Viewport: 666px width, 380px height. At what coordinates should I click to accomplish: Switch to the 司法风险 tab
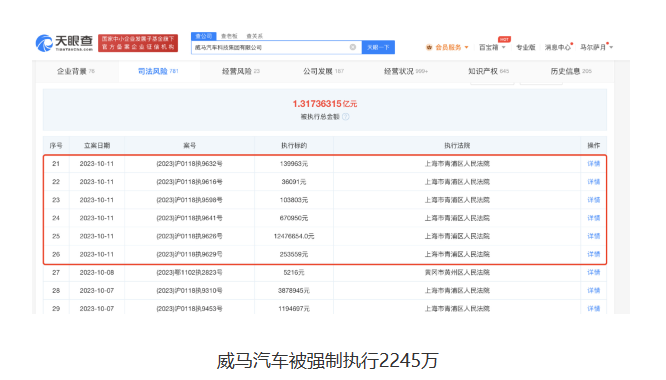(x=158, y=71)
